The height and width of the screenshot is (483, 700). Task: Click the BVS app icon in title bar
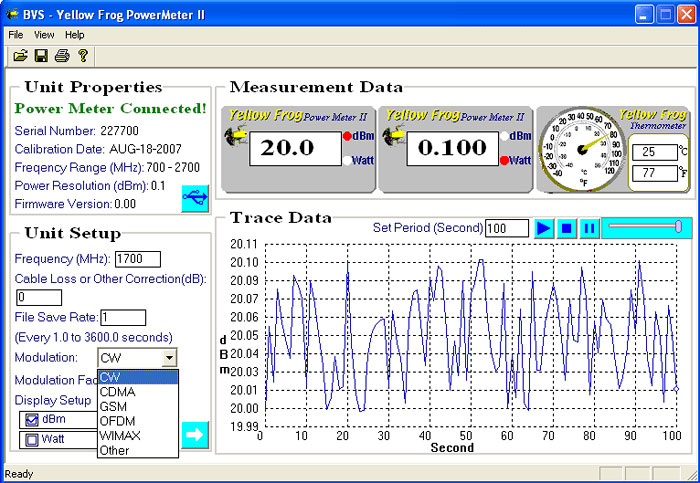point(12,14)
